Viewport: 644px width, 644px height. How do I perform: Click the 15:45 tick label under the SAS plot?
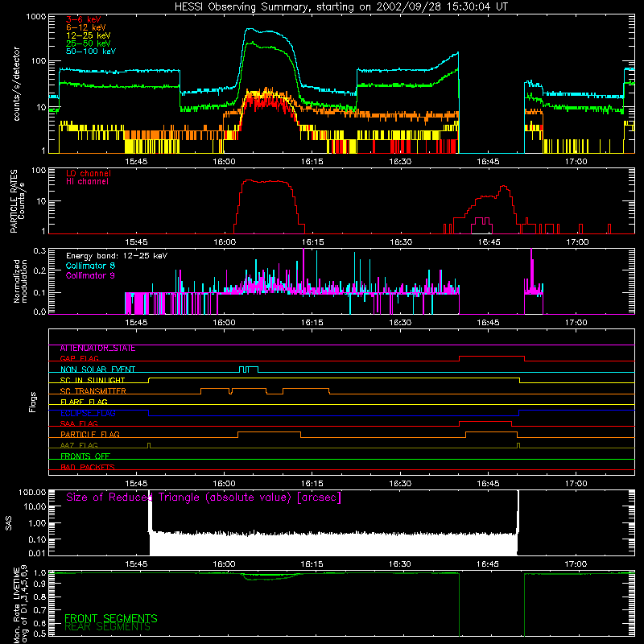pyautogui.click(x=136, y=564)
